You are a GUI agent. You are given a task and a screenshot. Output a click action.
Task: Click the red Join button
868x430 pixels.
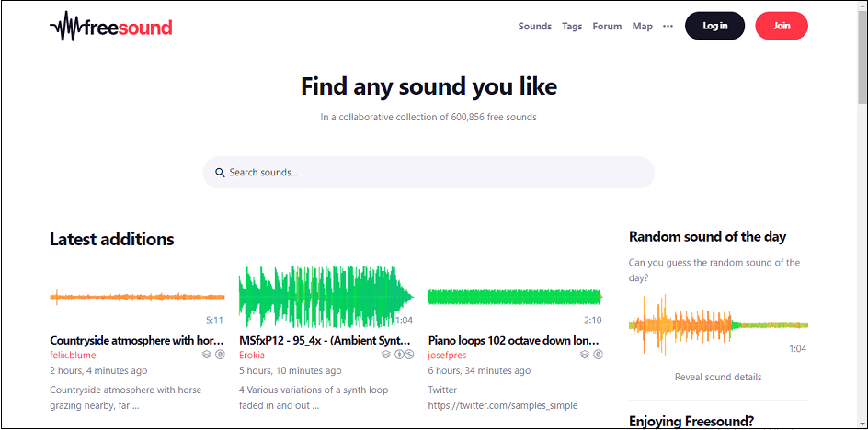pyautogui.click(x=782, y=26)
